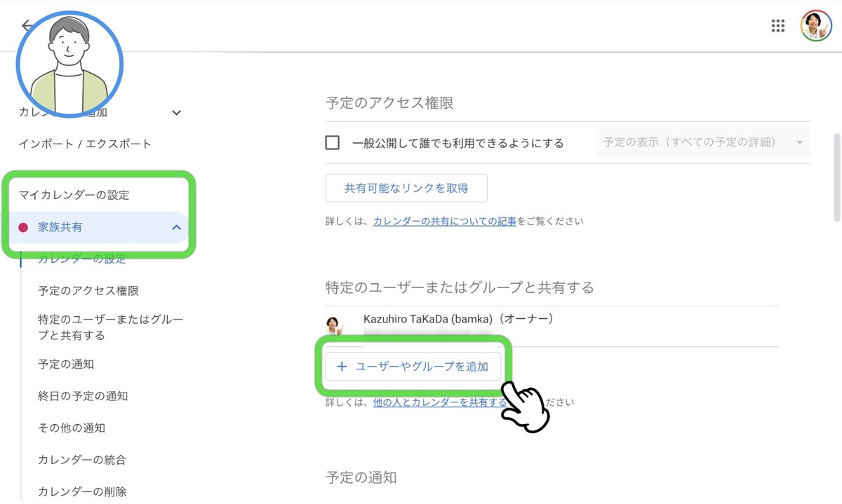Click 共有可能なリンクを取得 button
Viewport: 842px width, 504px height.
[x=406, y=188]
